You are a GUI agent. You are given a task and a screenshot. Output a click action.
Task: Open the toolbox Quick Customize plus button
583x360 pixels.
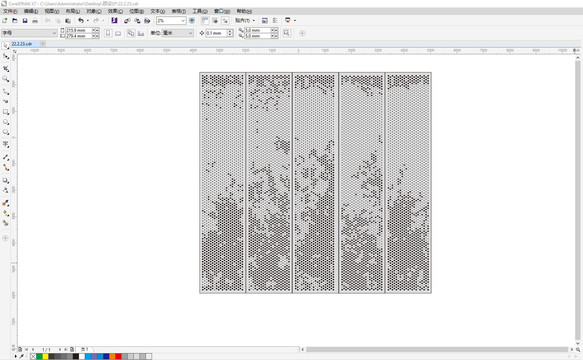(x=5, y=238)
